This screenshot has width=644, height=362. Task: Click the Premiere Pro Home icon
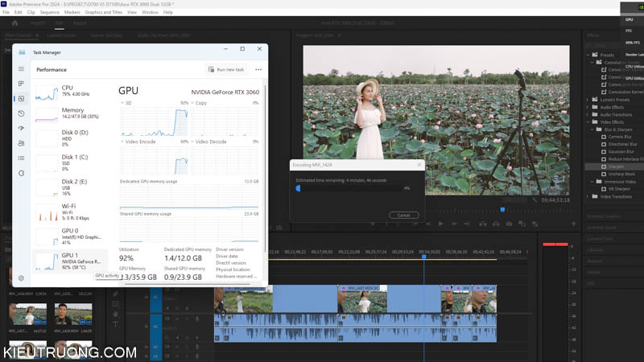14,23
